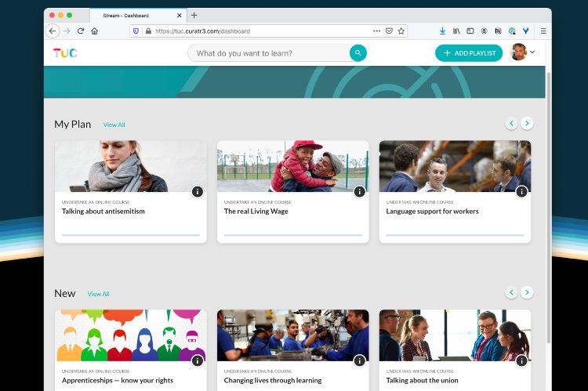Viewport: 588px width, 391px height.
Task: Show previous New items
Action: coord(511,292)
